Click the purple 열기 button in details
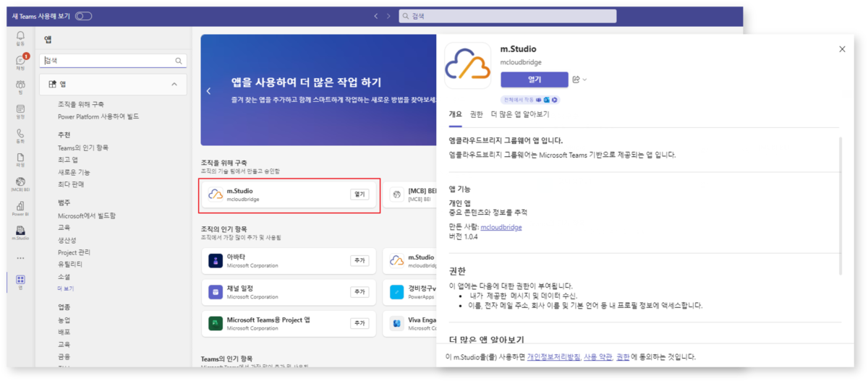 click(535, 80)
